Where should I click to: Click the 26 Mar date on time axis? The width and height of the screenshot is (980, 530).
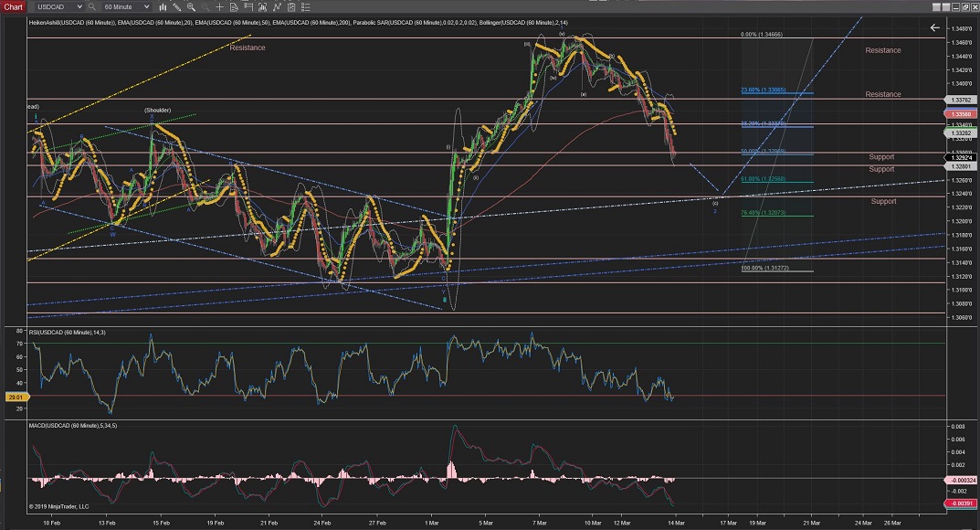[892, 523]
